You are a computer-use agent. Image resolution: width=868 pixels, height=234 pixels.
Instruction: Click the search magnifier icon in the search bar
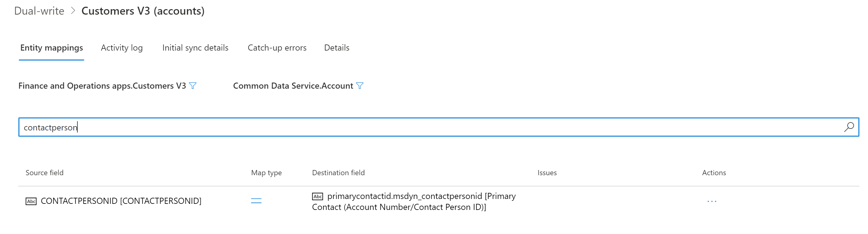(x=848, y=127)
